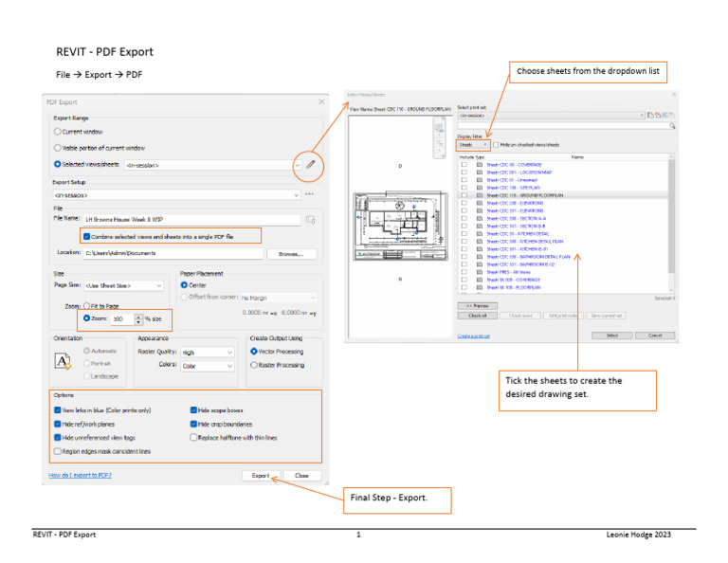728x563 pixels.
Task: Increase zoom with the stepper up arrow
Action: 138,317
